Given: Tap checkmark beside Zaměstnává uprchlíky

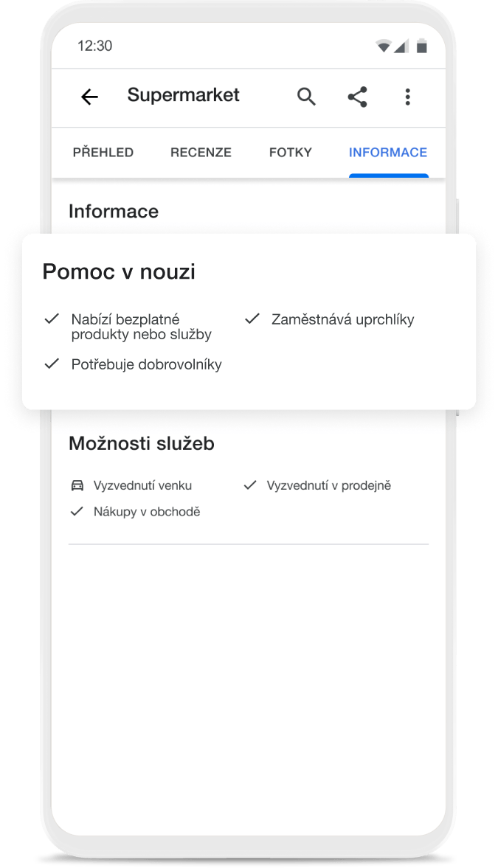Looking at the screenshot, I should (252, 319).
